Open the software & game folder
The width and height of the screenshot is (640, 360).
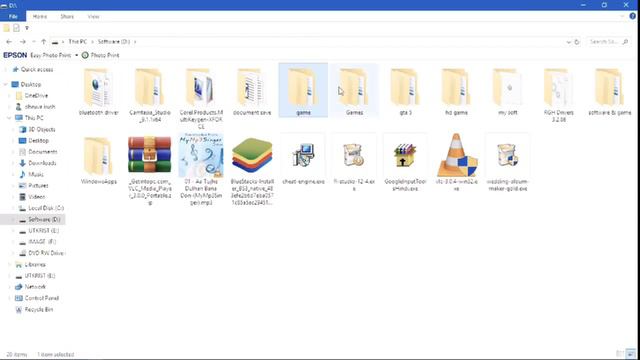(x=610, y=91)
